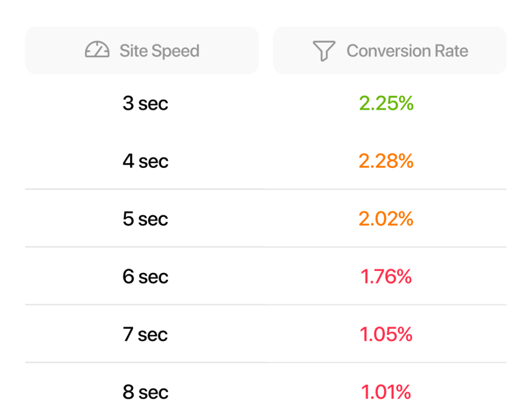Click the 1.01% conversion rate value

(386, 392)
